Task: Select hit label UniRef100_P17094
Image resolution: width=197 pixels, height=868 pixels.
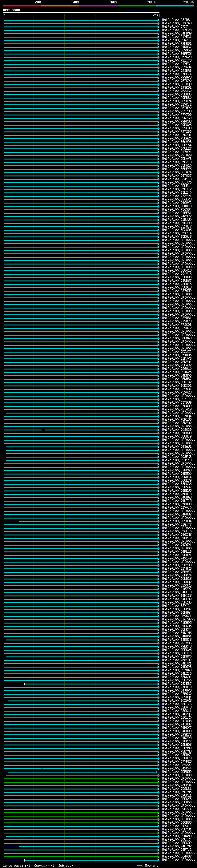Action: 176,152
